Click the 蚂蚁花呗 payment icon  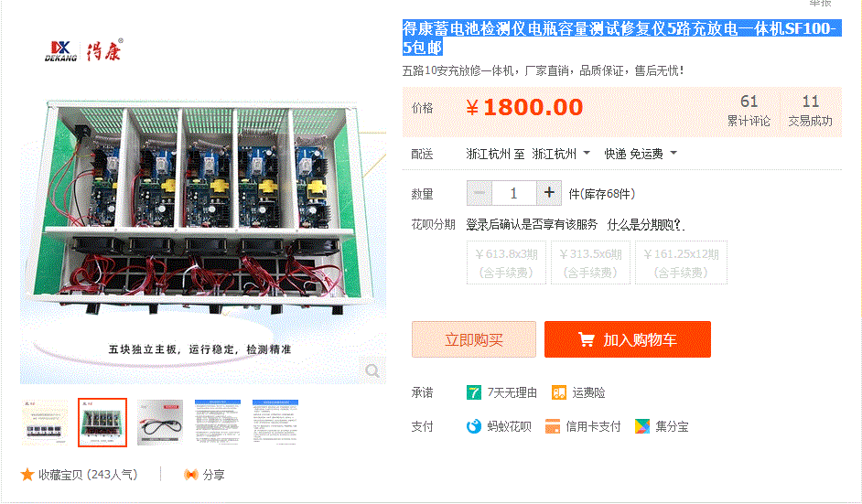(473, 426)
